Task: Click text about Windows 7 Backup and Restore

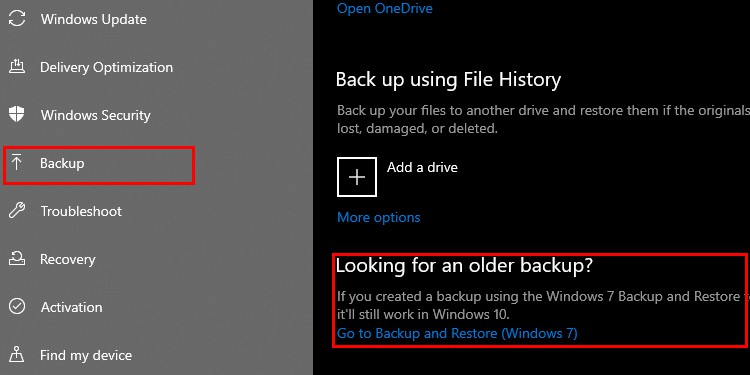Action: click(x=543, y=305)
